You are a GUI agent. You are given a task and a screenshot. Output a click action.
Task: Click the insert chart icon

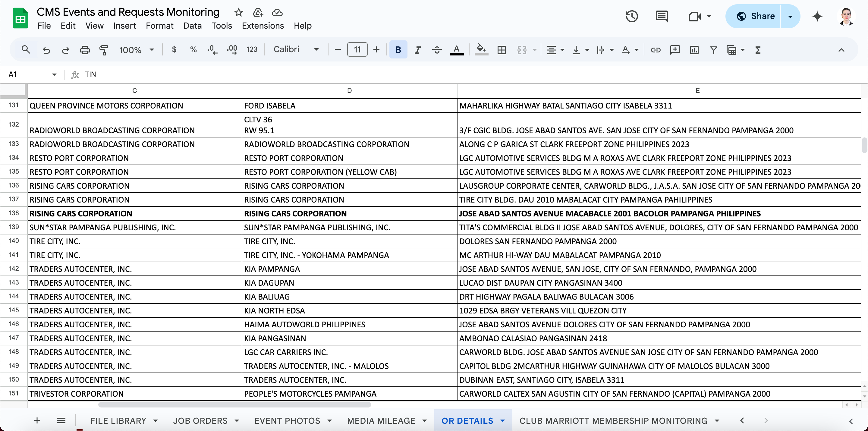click(694, 50)
